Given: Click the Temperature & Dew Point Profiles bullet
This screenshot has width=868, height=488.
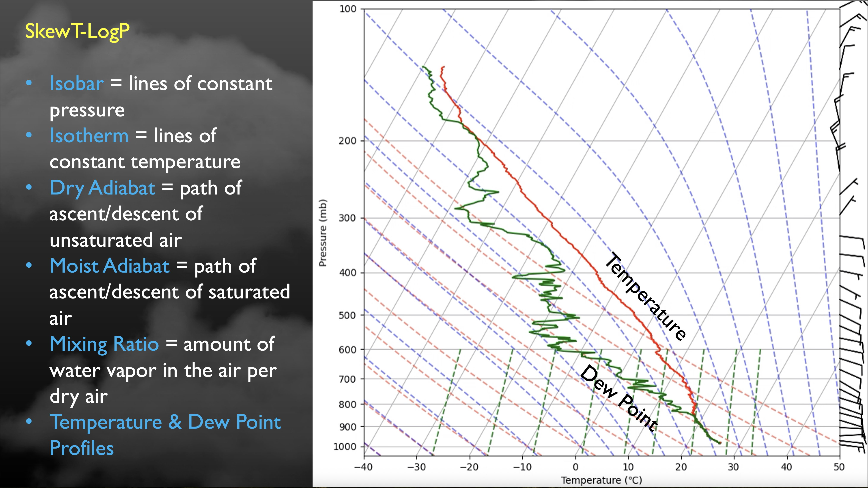Looking at the screenshot, I should coord(165,435).
